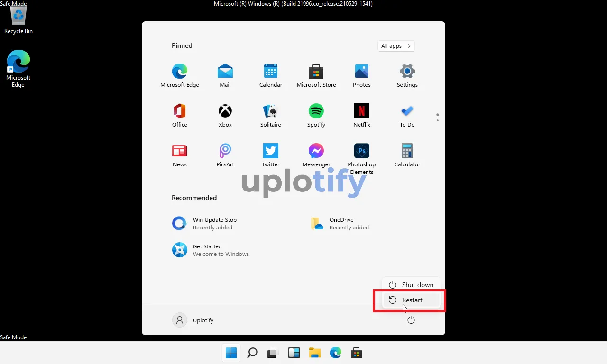Click the power button icon
This screenshot has width=607, height=364.
click(x=411, y=320)
